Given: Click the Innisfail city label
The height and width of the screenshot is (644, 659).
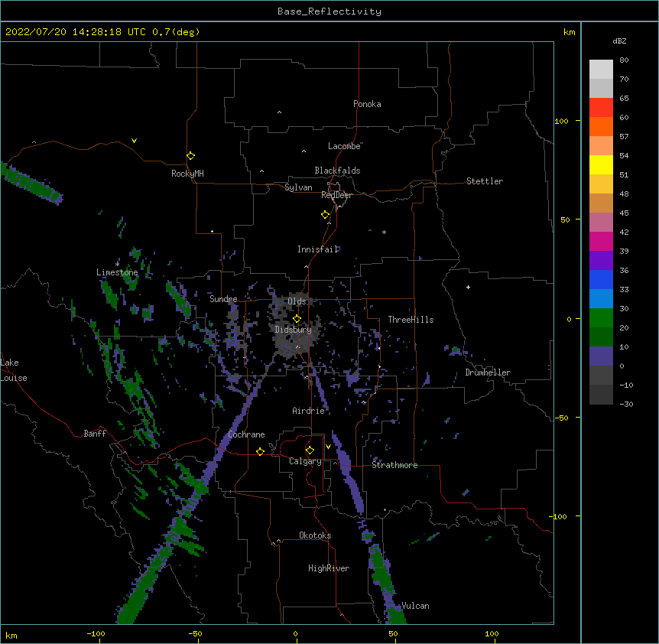Looking at the screenshot, I should [x=318, y=249].
